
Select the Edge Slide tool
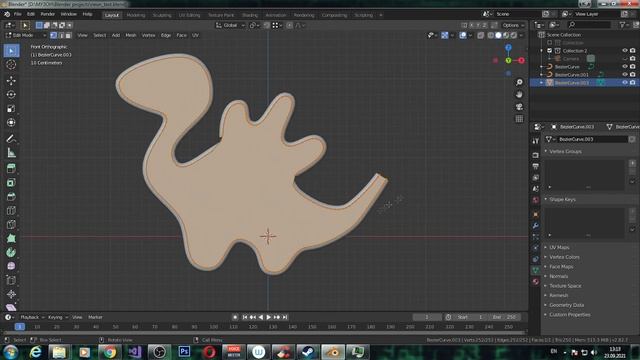click(11, 280)
